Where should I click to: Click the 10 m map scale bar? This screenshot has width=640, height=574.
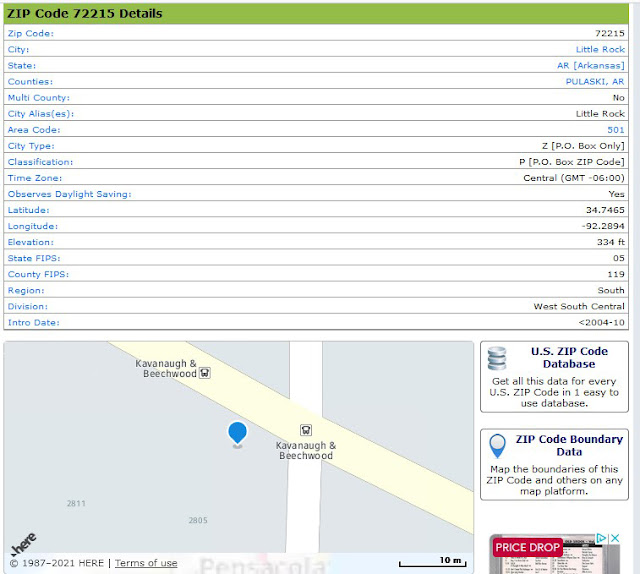(433, 562)
